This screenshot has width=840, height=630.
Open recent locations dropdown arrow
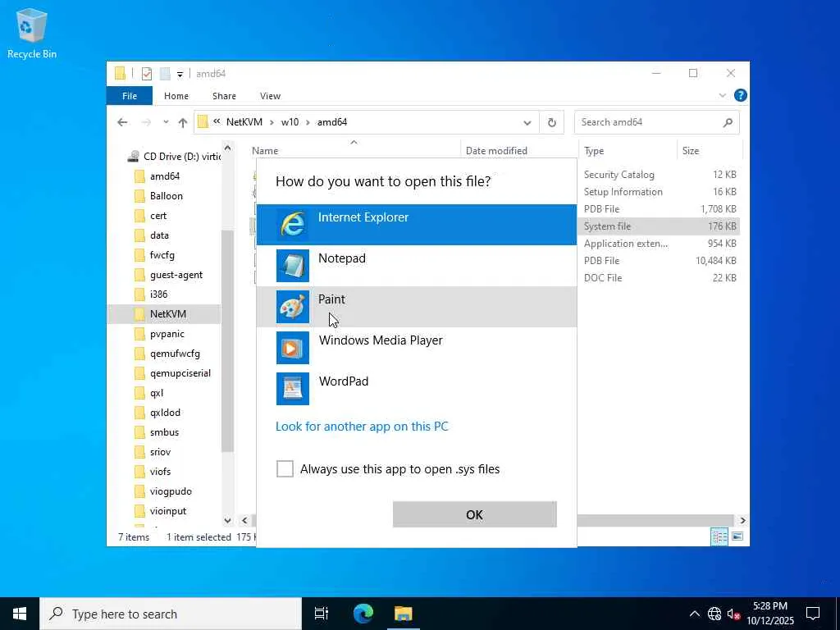pyautogui.click(x=166, y=122)
